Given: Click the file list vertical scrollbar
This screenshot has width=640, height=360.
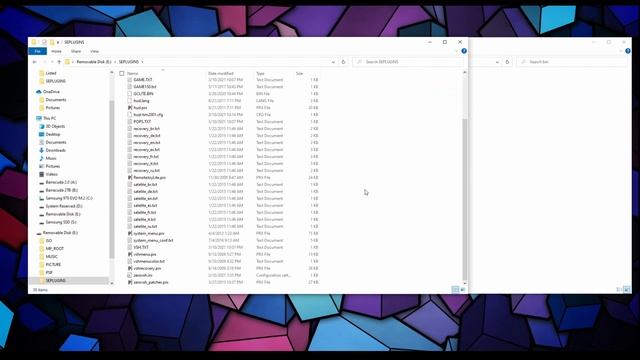Looking at the screenshot, I should [x=464, y=199].
